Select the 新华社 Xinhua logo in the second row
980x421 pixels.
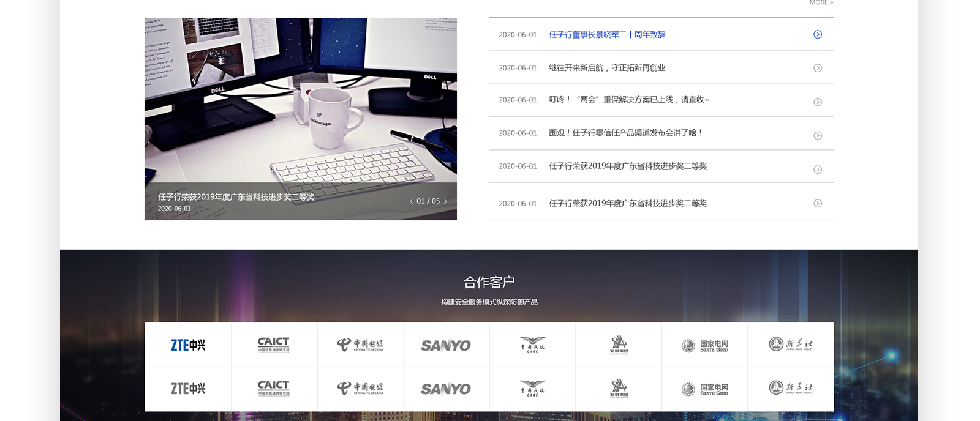(x=791, y=388)
